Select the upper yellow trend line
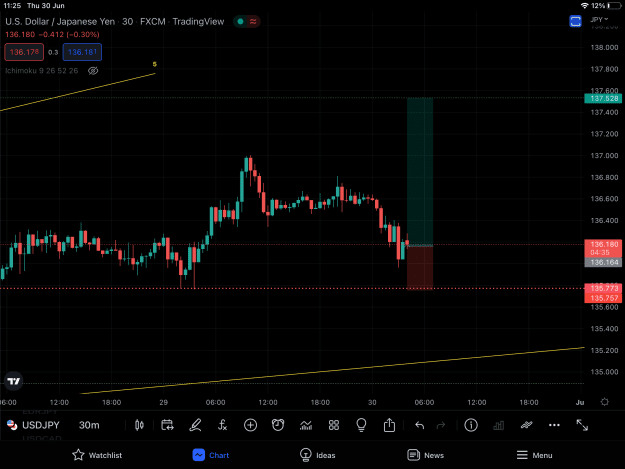The image size is (625, 469). pos(77,92)
